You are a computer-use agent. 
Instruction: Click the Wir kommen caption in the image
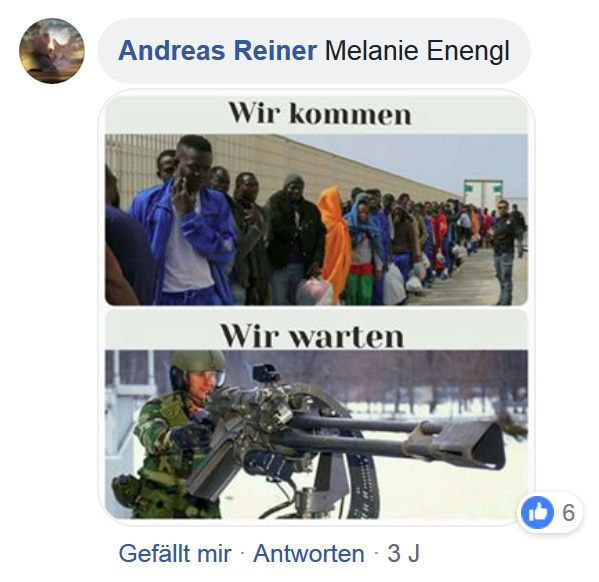click(x=319, y=113)
